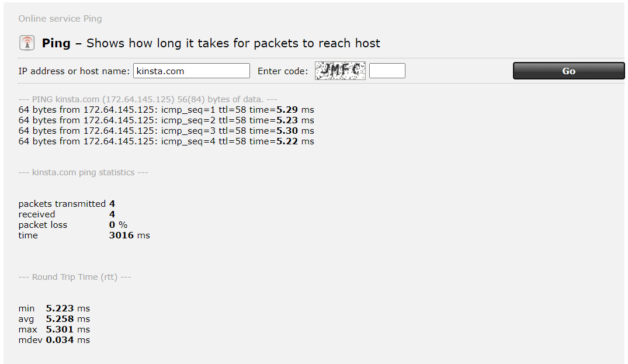This screenshot has width=628, height=364.
Task: Click the Enter code input box
Action: (x=387, y=70)
